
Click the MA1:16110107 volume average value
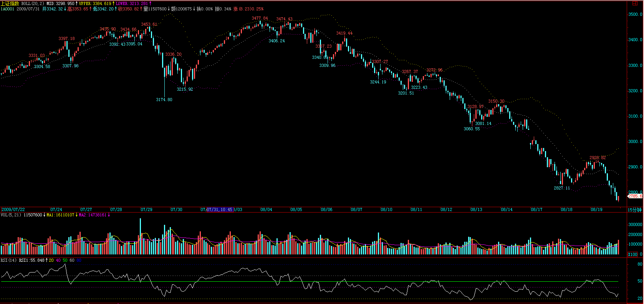tap(60, 215)
